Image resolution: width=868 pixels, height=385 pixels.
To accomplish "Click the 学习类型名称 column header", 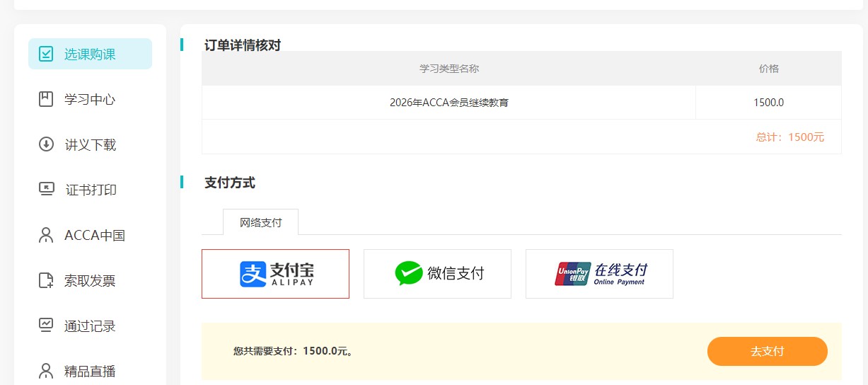I will coord(449,69).
